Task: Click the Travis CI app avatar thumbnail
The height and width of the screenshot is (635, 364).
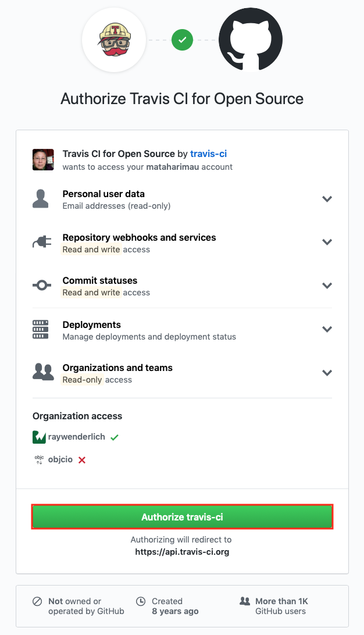Action: [x=43, y=160]
